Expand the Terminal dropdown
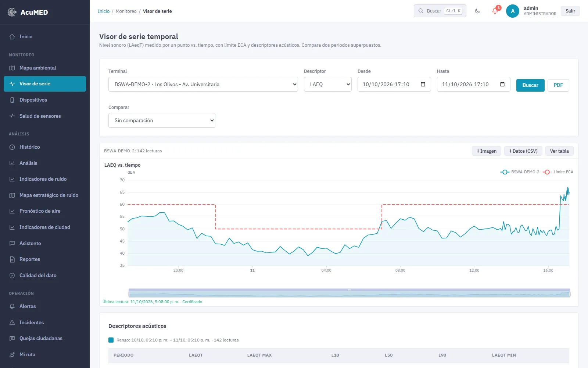588x368 pixels. point(203,84)
